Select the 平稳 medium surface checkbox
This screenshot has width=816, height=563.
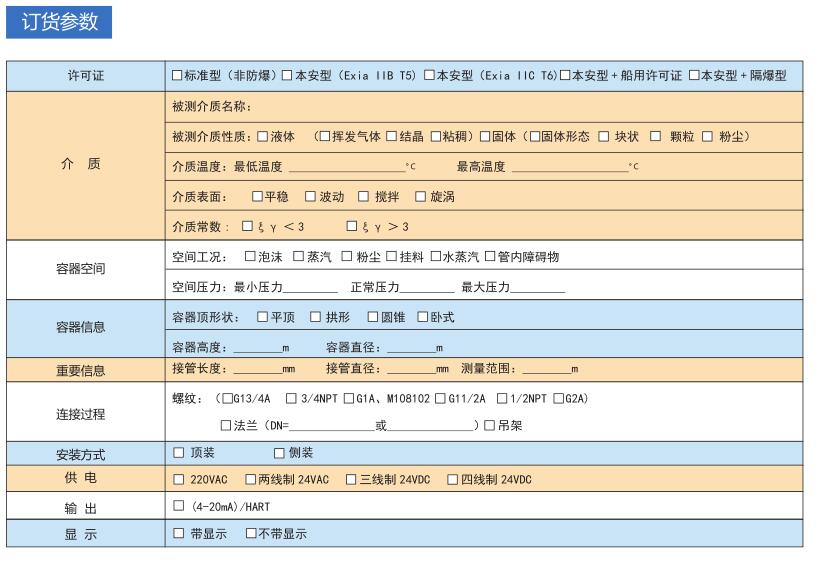(x=257, y=197)
